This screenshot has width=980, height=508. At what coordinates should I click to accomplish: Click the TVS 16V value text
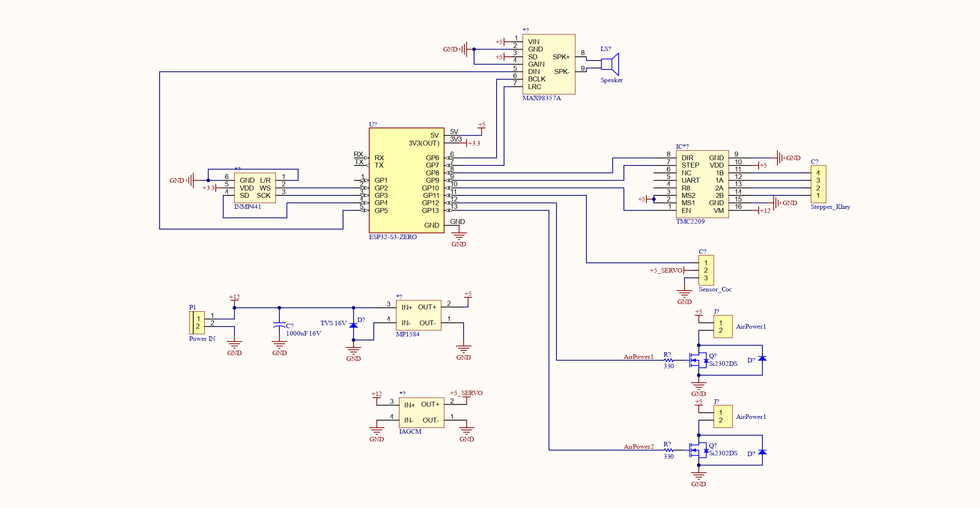click(x=333, y=323)
